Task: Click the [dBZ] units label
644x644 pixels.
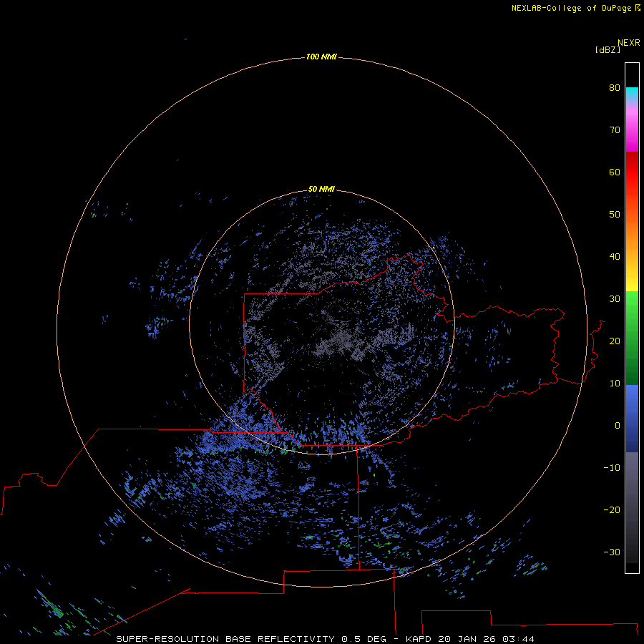Action: click(x=608, y=49)
